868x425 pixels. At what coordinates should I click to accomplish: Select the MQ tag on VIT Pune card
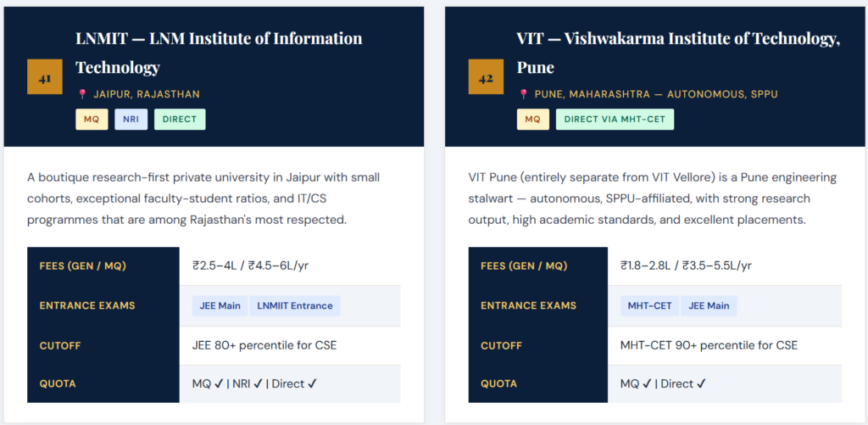[x=532, y=119]
